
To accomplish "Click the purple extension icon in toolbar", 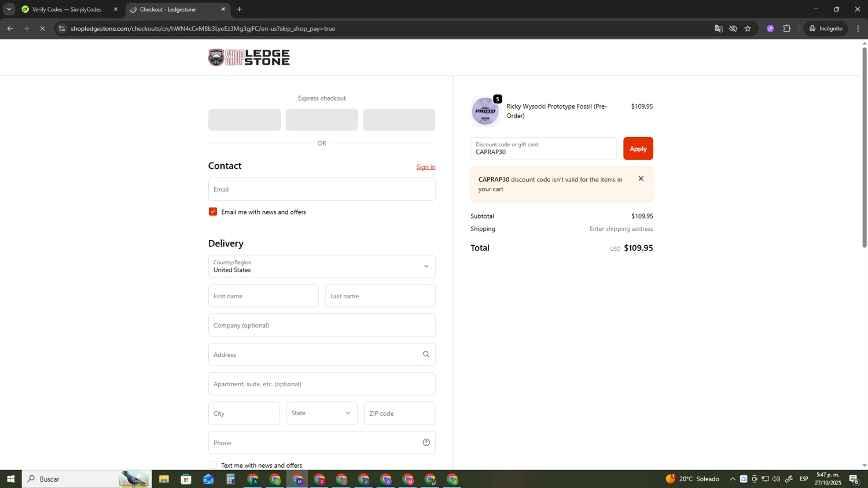I will click(770, 28).
